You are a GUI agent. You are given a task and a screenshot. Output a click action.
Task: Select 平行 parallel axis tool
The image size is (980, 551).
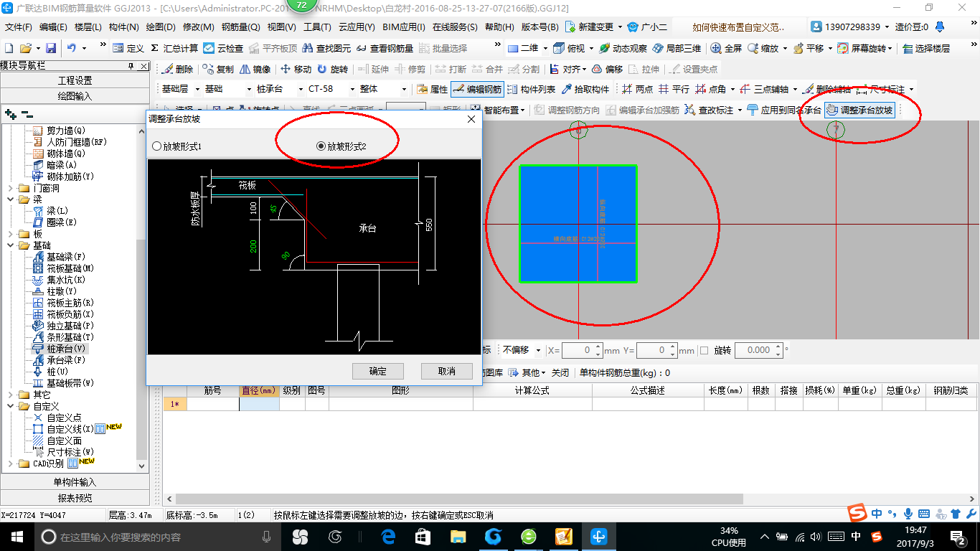pyautogui.click(x=674, y=90)
